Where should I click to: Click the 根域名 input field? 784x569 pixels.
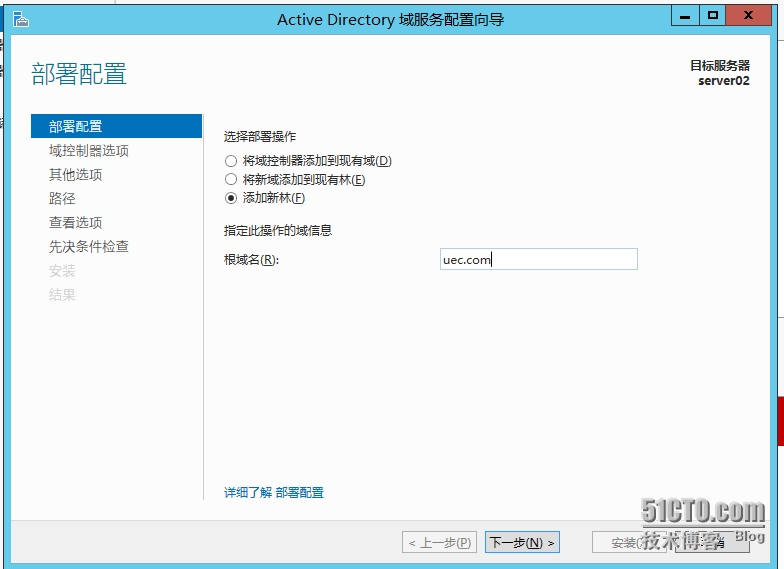coord(538,259)
